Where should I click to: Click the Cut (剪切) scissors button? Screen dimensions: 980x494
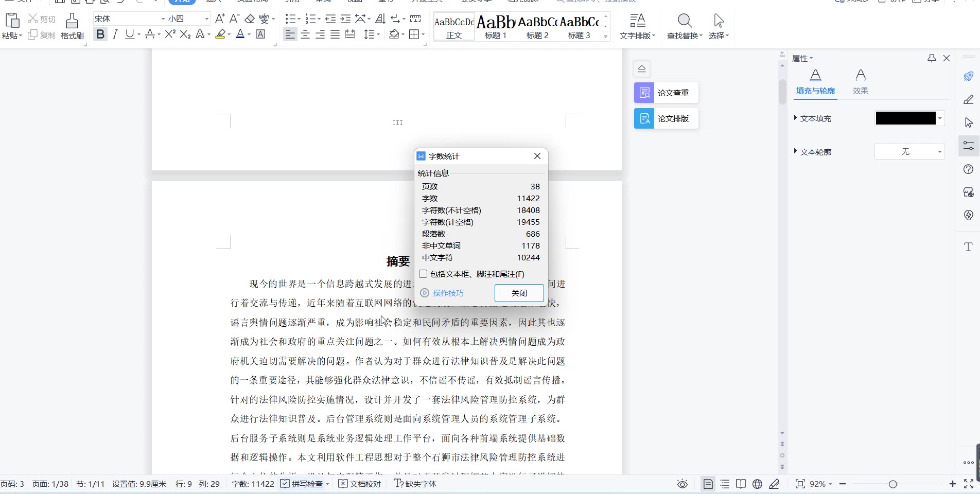[x=41, y=19]
